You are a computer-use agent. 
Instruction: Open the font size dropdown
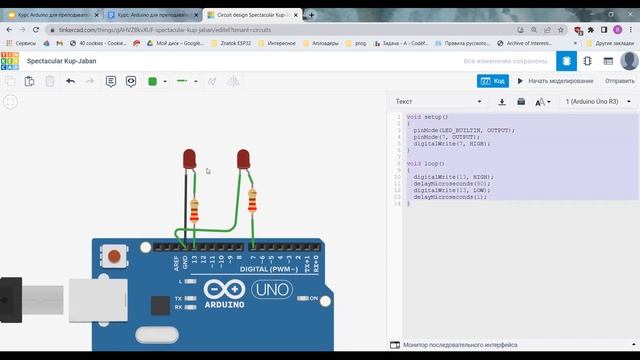[x=542, y=102]
